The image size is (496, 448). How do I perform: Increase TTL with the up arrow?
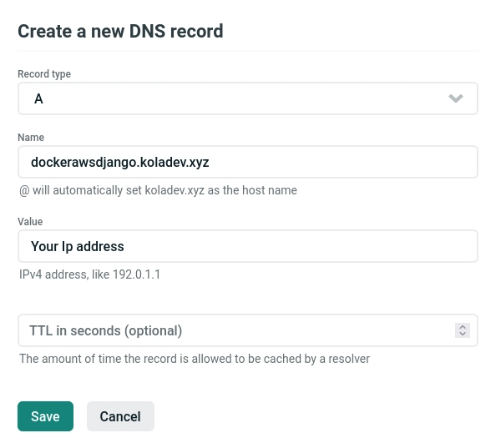pyautogui.click(x=463, y=327)
